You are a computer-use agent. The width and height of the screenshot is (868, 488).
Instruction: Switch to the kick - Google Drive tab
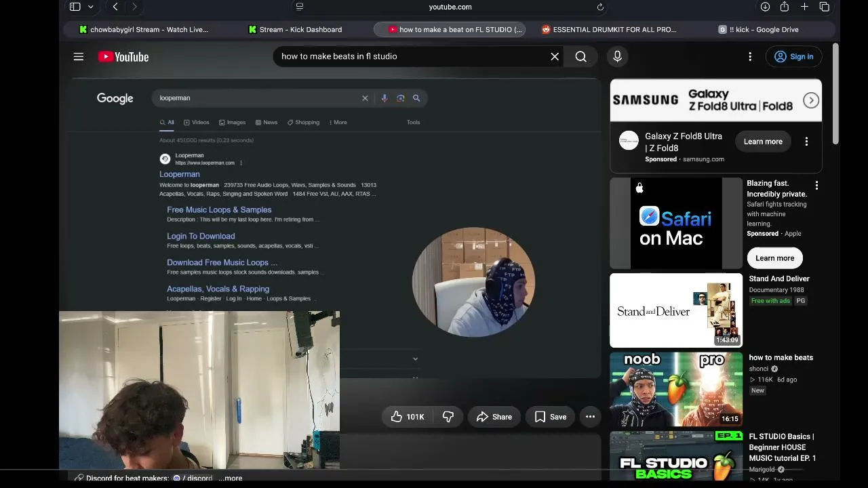[759, 30]
